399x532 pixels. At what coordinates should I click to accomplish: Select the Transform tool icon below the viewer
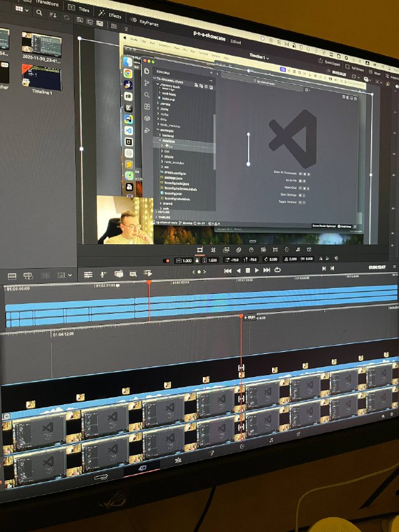(199, 249)
